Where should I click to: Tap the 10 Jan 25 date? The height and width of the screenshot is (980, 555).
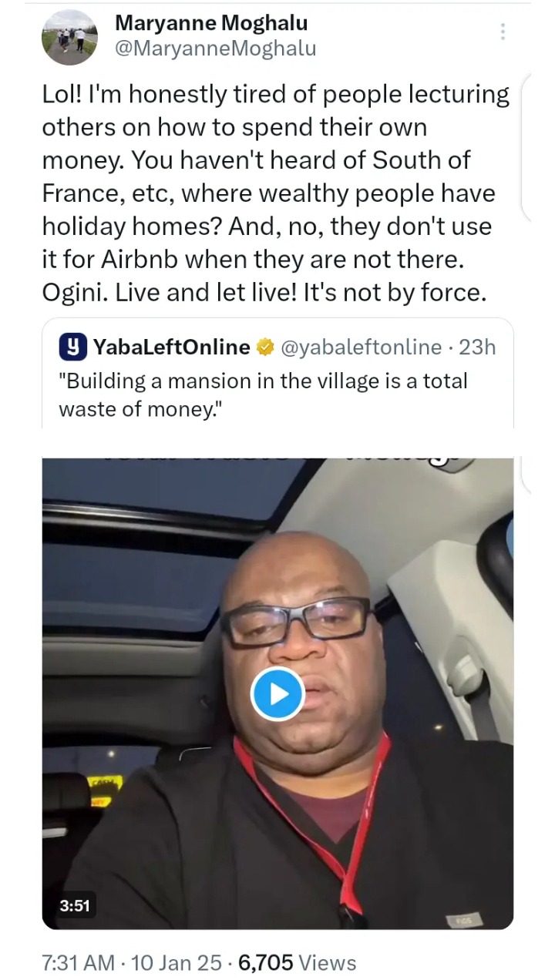click(x=173, y=962)
